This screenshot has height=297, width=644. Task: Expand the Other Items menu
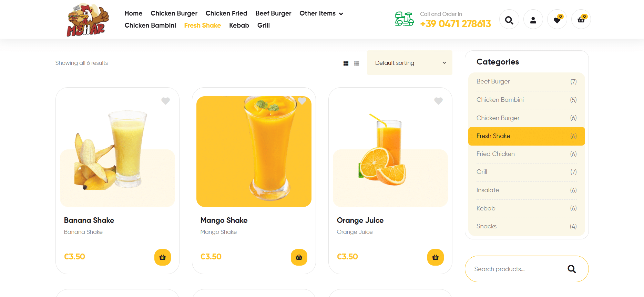tap(321, 13)
